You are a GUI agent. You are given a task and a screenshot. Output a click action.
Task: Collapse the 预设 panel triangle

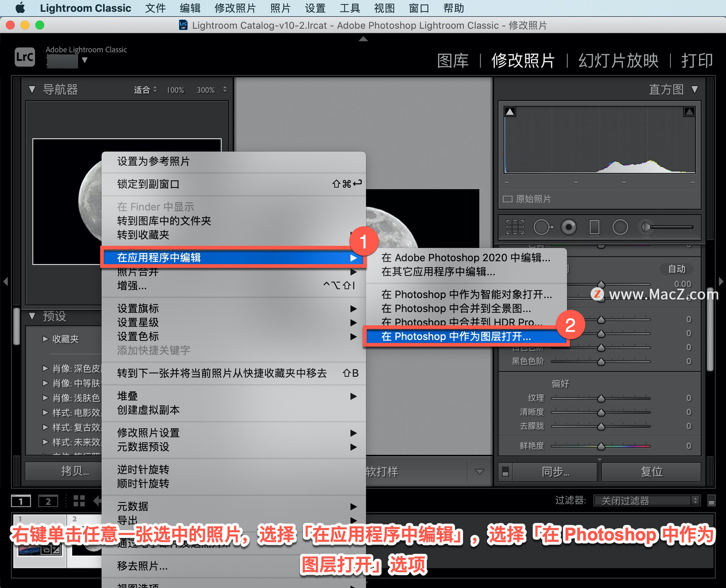(32, 316)
